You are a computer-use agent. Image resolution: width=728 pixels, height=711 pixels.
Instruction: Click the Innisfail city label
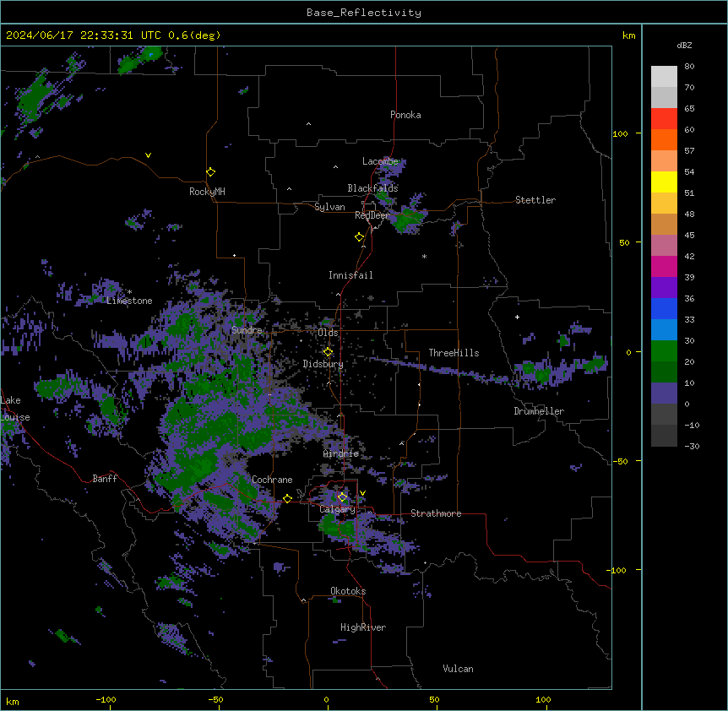[x=350, y=275]
